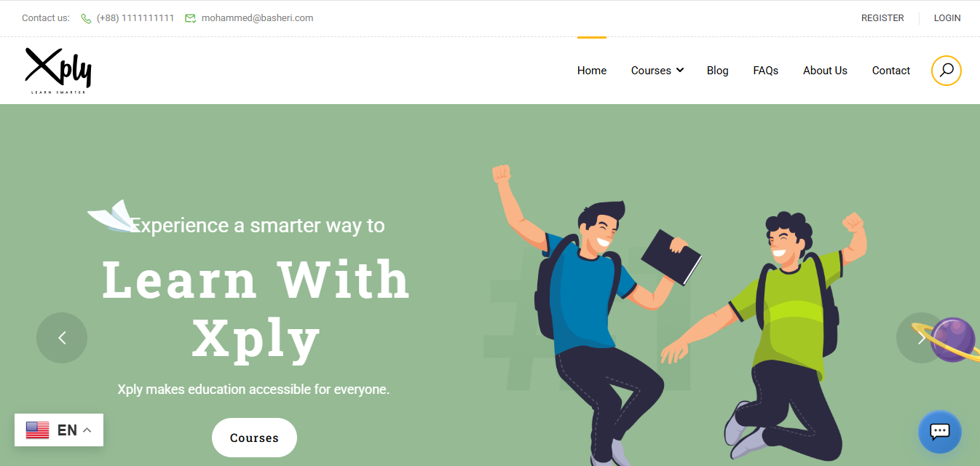The width and height of the screenshot is (980, 466).
Task: Click the paper plane graphic
Action: point(111,216)
